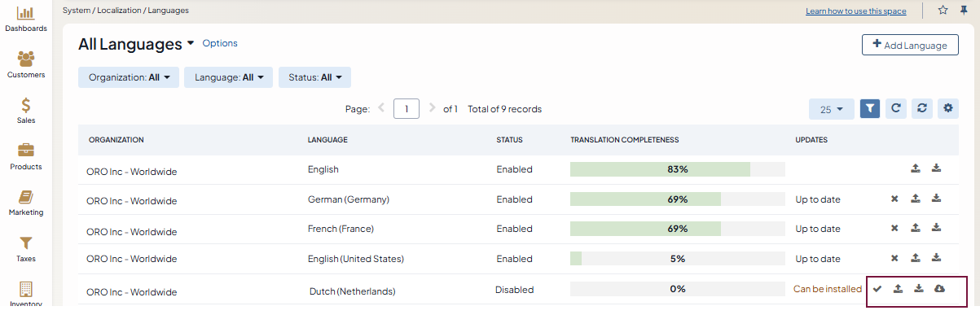Click the English 83% translation completeness bar
This screenshot has height=328, width=980.
[677, 169]
